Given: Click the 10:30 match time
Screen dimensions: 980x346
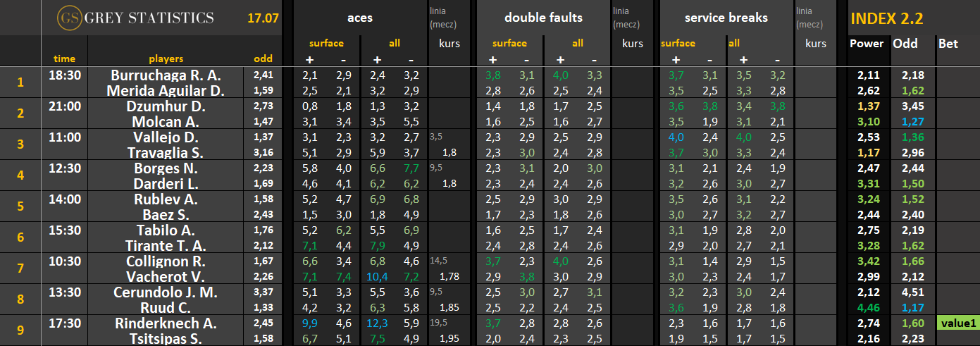Looking at the screenshot, I should [x=65, y=261].
